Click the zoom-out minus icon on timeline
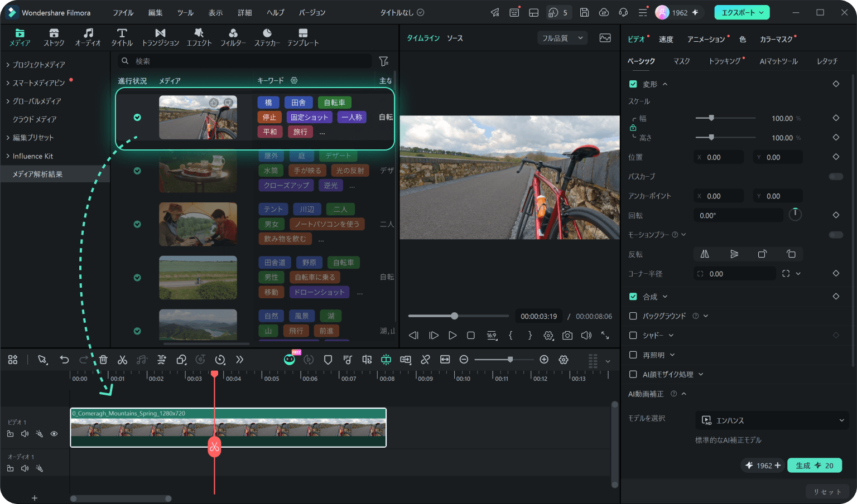 point(464,360)
